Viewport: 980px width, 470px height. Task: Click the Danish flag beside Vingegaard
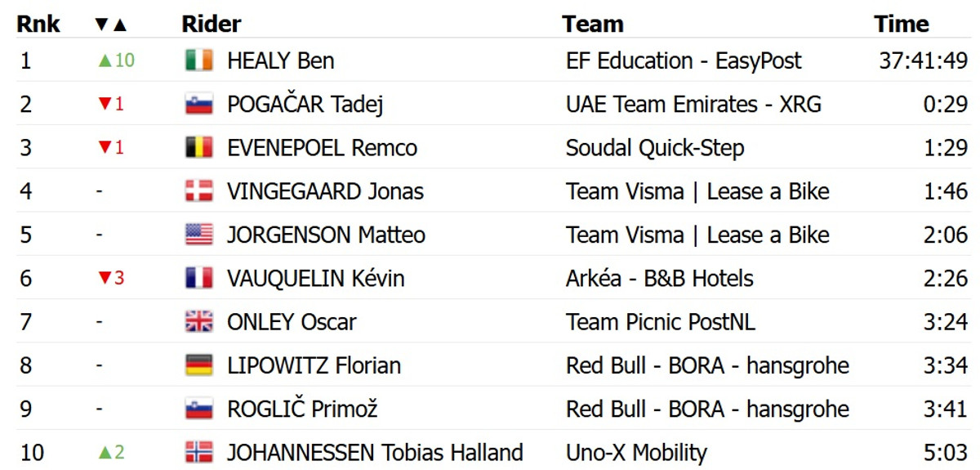pyautogui.click(x=199, y=191)
